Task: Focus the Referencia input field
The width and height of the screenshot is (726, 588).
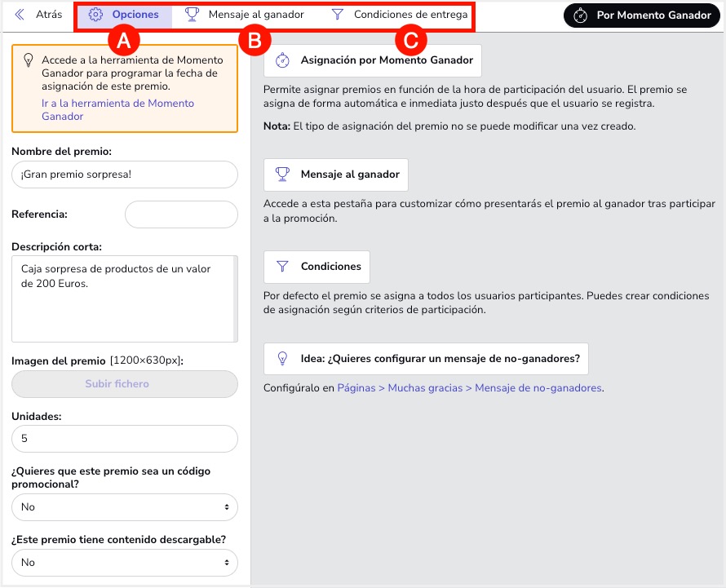Action: coord(180,214)
